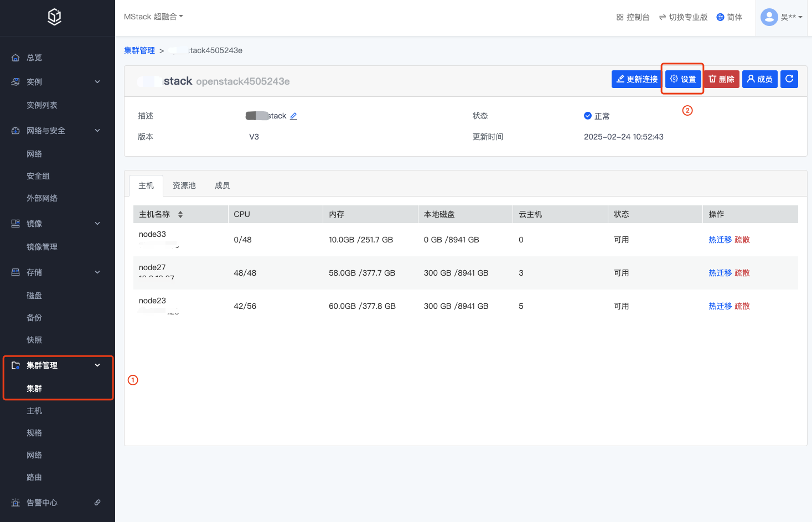
Task: Click the 设置 settings button
Action: pos(683,79)
